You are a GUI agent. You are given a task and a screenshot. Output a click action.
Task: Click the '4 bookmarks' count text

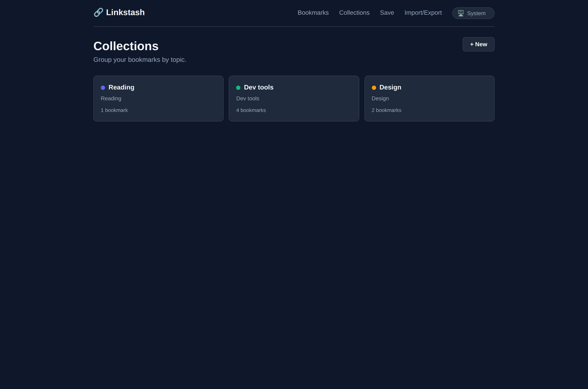(x=251, y=110)
